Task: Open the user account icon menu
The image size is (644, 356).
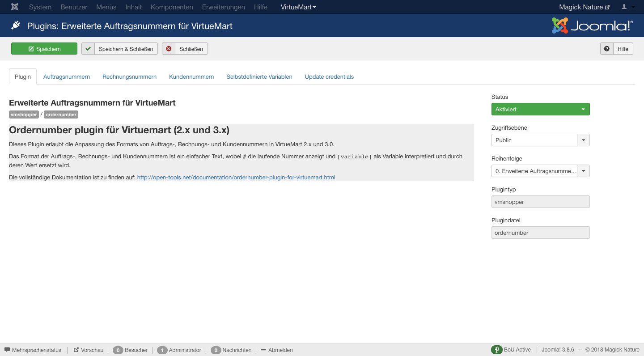Action: point(624,7)
